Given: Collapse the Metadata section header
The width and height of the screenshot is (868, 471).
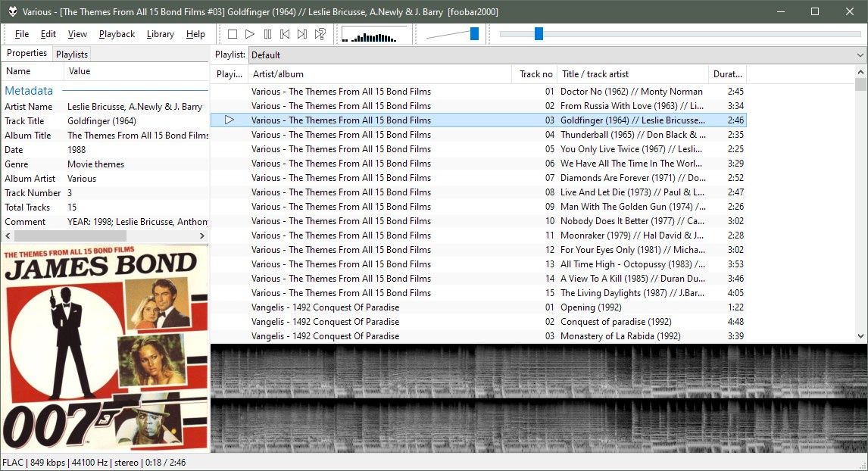Looking at the screenshot, I should [x=29, y=91].
